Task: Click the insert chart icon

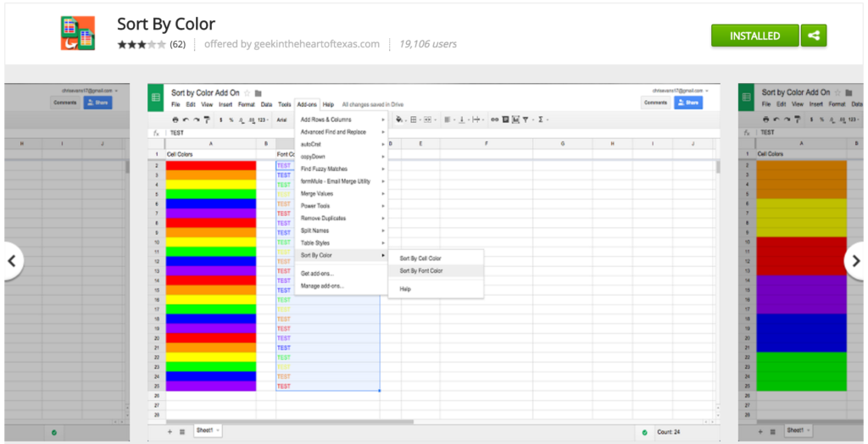Action: pos(516,119)
